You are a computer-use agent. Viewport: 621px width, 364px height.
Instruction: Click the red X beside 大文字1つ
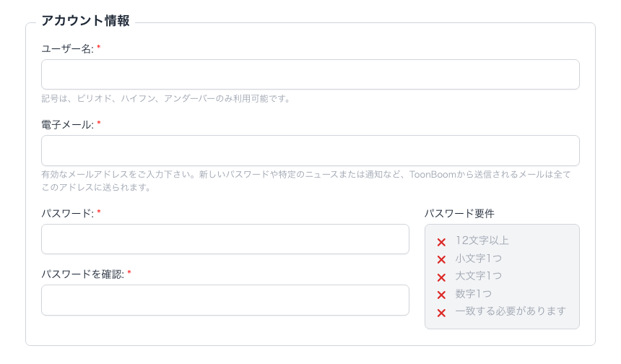pos(441,277)
